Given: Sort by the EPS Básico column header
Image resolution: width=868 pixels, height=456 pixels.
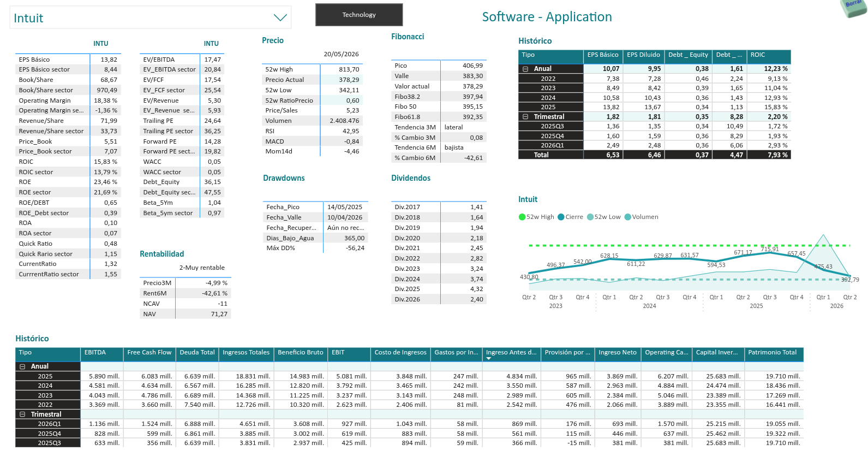Looking at the screenshot, I should tap(603, 55).
